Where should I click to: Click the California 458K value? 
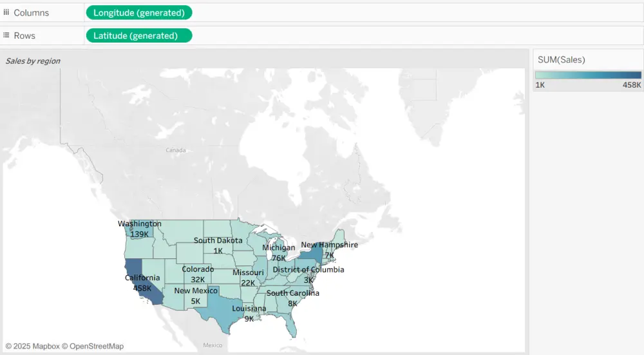pyautogui.click(x=142, y=288)
